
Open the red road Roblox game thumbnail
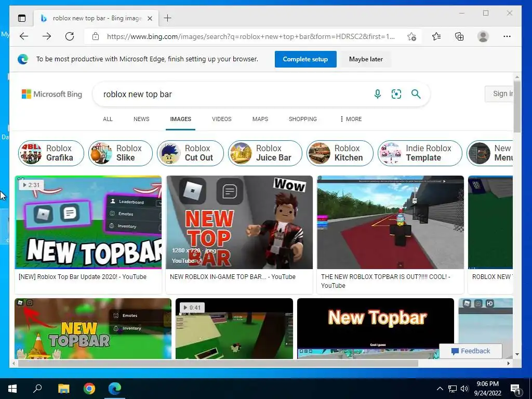pyautogui.click(x=390, y=222)
